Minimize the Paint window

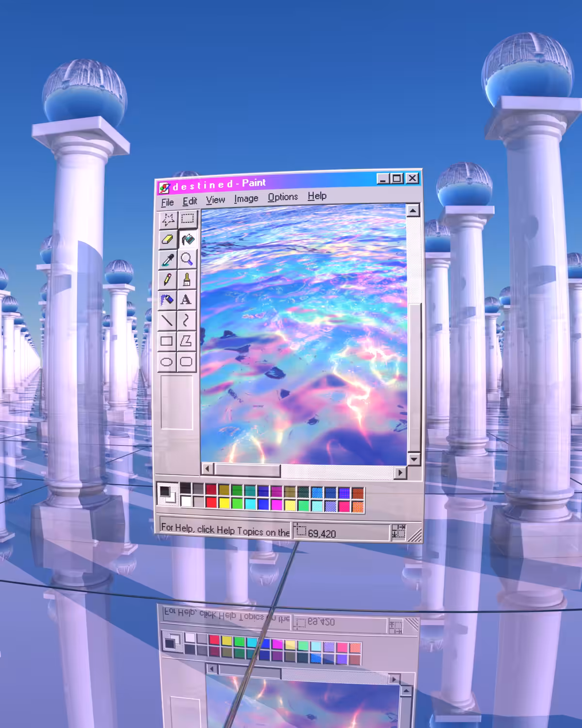click(x=383, y=179)
